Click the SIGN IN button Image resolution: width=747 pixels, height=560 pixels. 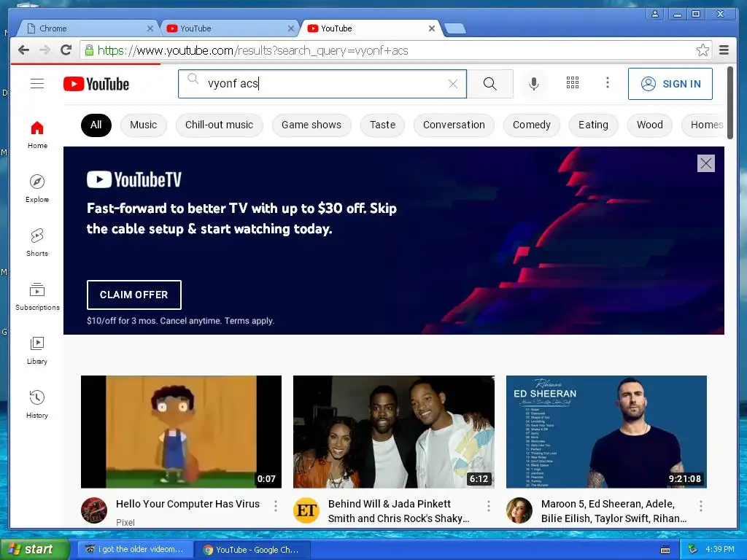(670, 84)
